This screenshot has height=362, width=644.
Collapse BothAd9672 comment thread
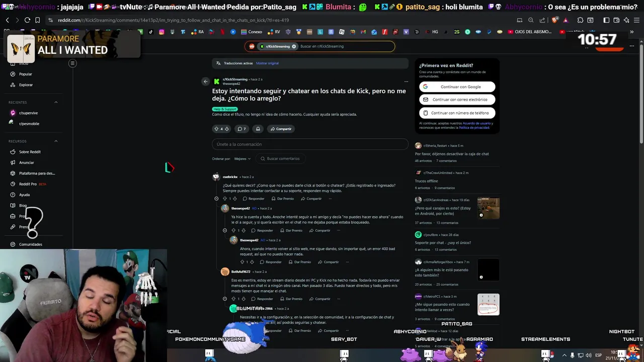pos(225,299)
